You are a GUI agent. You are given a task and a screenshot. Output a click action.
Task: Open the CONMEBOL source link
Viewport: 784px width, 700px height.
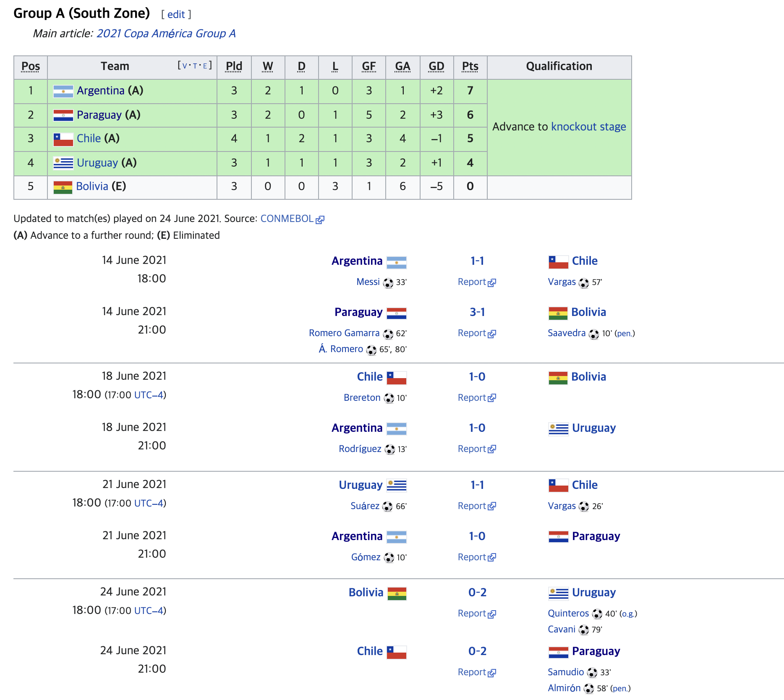[287, 219]
